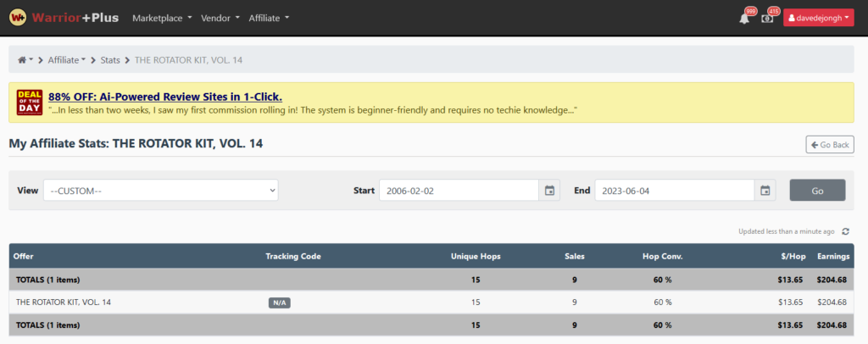Sort by the Offer column header
This screenshot has width=868, height=344.
point(23,256)
